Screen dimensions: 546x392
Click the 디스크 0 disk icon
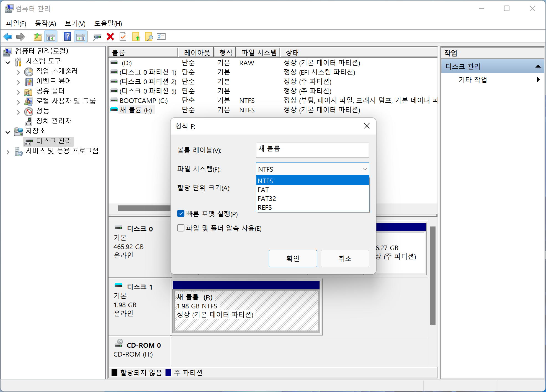click(x=119, y=228)
